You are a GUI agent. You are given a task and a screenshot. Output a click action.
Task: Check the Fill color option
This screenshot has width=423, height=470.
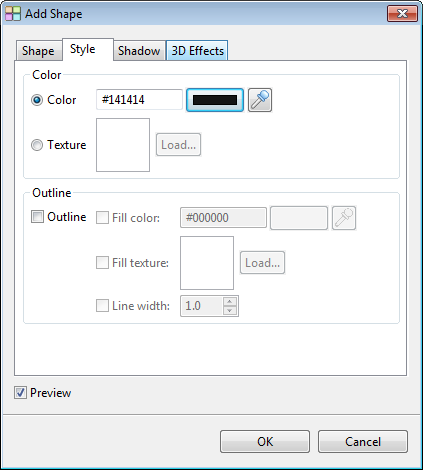pos(102,218)
